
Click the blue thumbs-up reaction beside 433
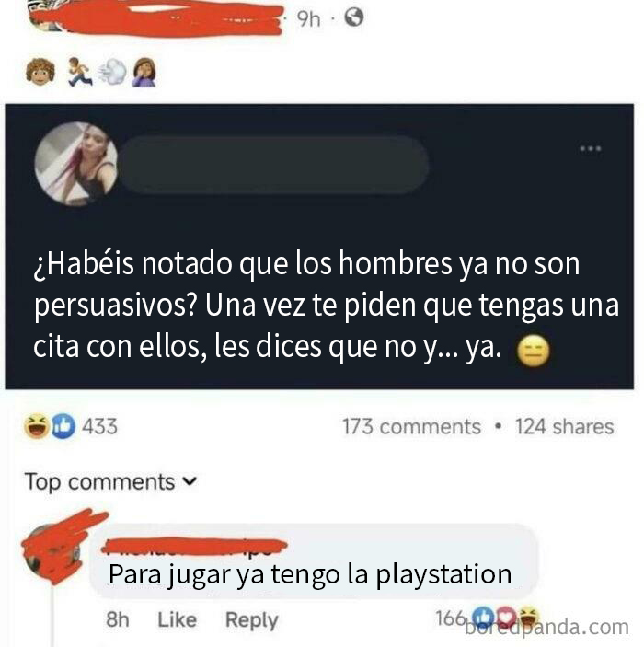coord(63,426)
